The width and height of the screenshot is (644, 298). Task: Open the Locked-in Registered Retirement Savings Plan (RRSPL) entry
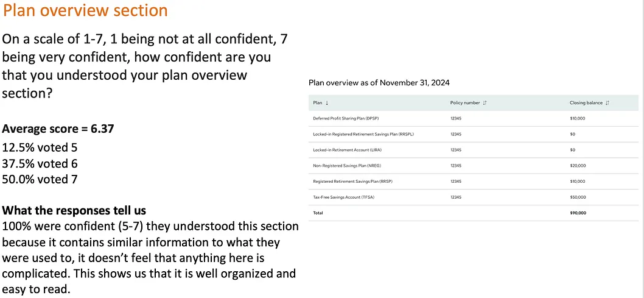[x=363, y=134]
